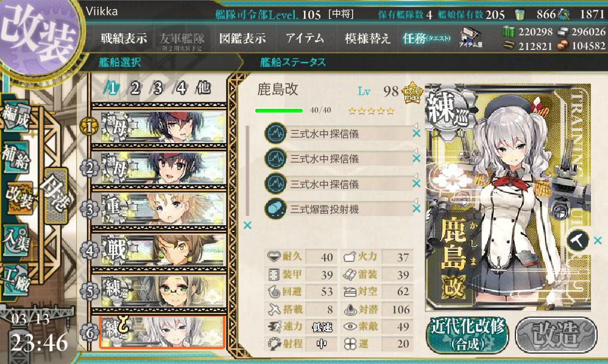
Task: Remove the 三式爆雷投射機 with its X
Action: click(417, 209)
